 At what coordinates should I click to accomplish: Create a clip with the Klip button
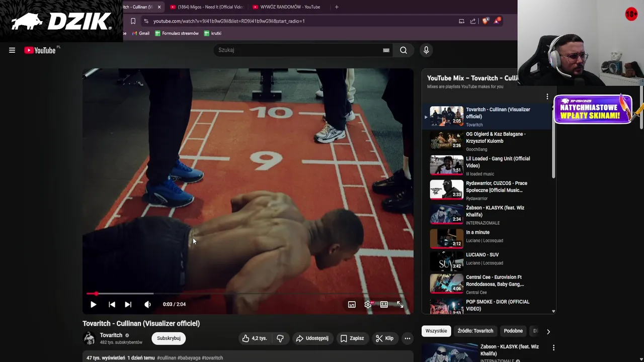tap(384, 338)
